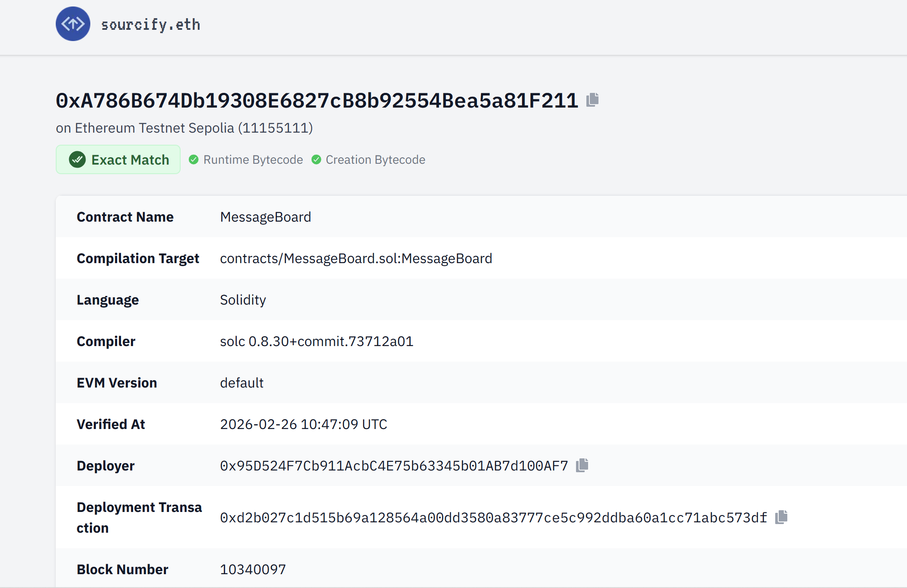
Task: Click the contracts/MessageBoard.sol compilation target text
Action: (x=356, y=258)
